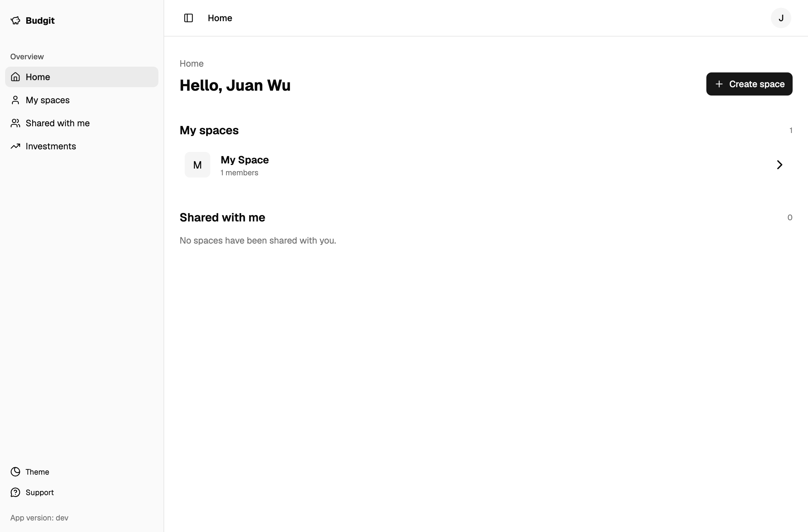
Task: Click the 'Hello, Juan Wu' greeting
Action: (x=235, y=85)
